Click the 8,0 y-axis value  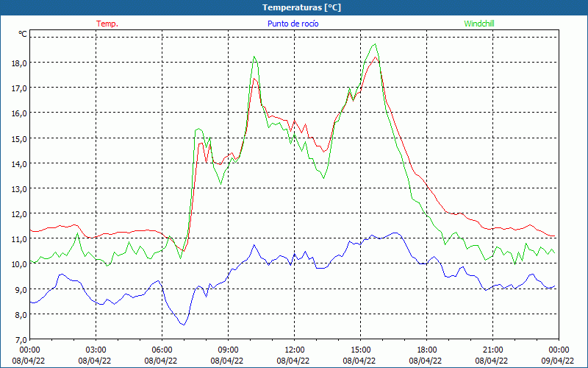[x=21, y=315]
